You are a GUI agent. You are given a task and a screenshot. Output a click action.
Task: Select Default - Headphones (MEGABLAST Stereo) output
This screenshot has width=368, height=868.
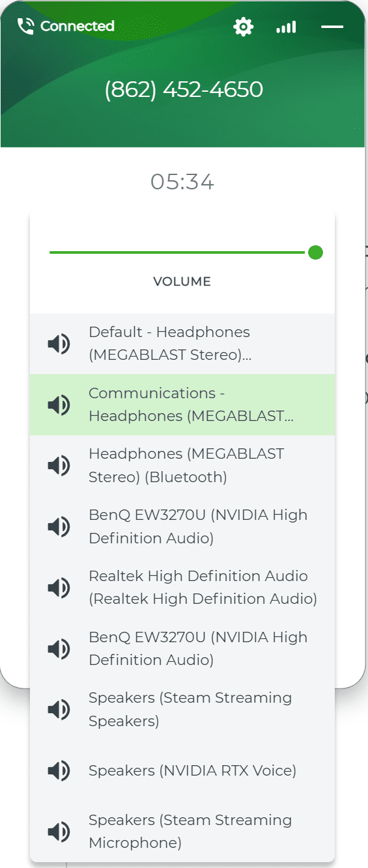point(182,344)
